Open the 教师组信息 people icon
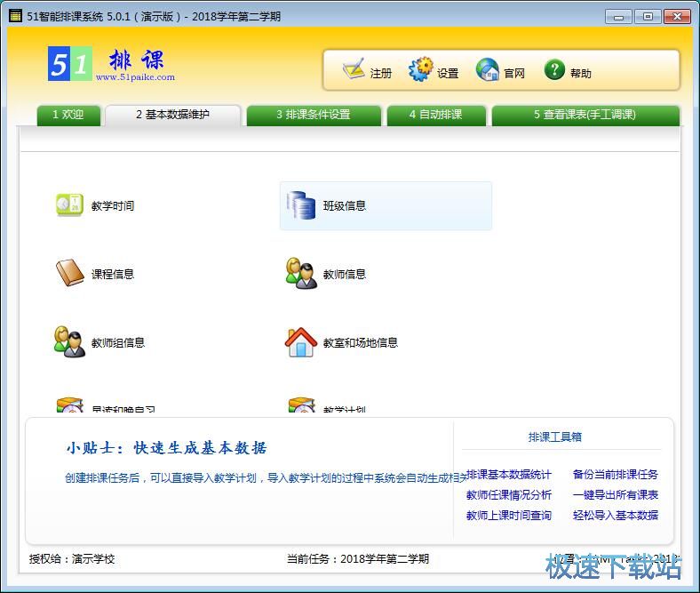The image size is (700, 593). pyautogui.click(x=69, y=342)
